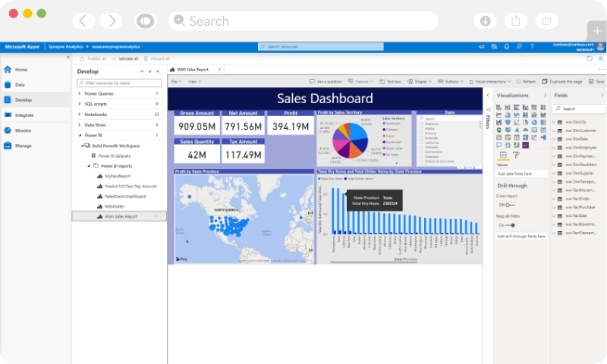The image size is (607, 364).
Task: Open the Integrate hub
Action: point(19,115)
